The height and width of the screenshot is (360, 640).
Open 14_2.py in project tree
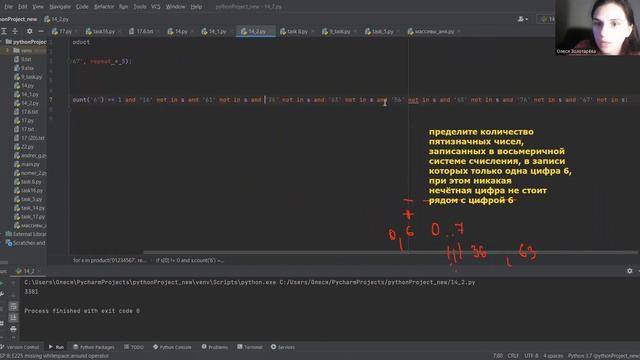point(26,103)
